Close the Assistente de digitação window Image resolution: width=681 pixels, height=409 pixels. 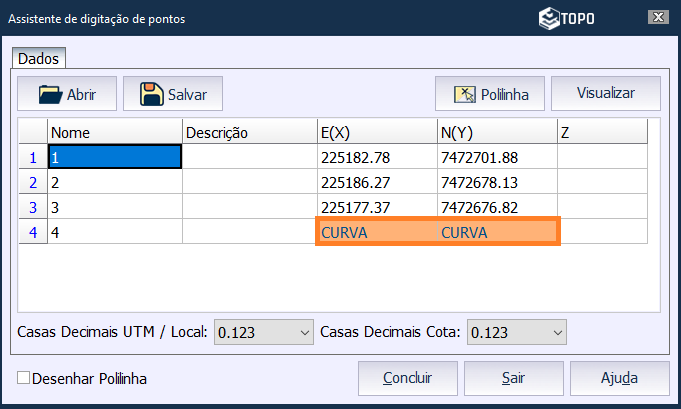tap(657, 18)
